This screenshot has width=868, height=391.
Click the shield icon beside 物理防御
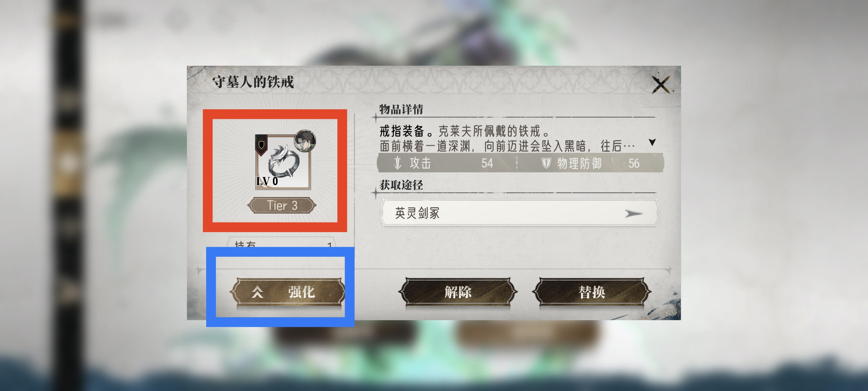tap(546, 163)
